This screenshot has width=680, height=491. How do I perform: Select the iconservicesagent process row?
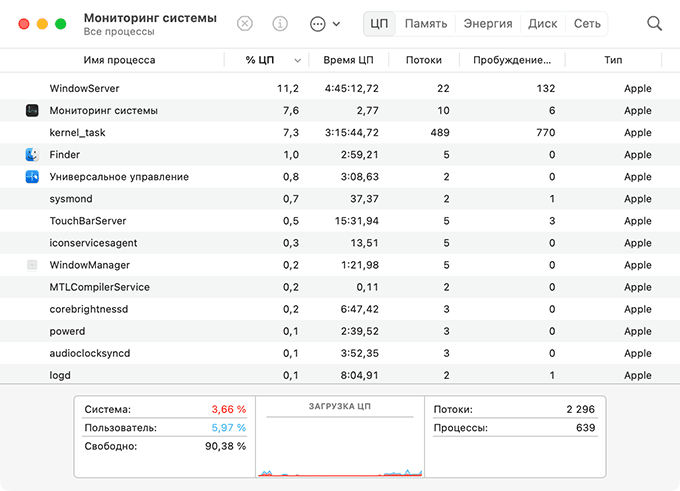point(340,243)
